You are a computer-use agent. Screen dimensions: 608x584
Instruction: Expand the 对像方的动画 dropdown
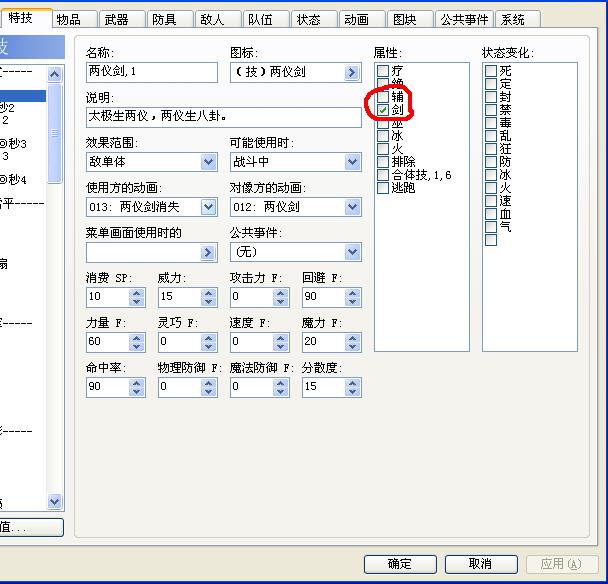(x=352, y=207)
